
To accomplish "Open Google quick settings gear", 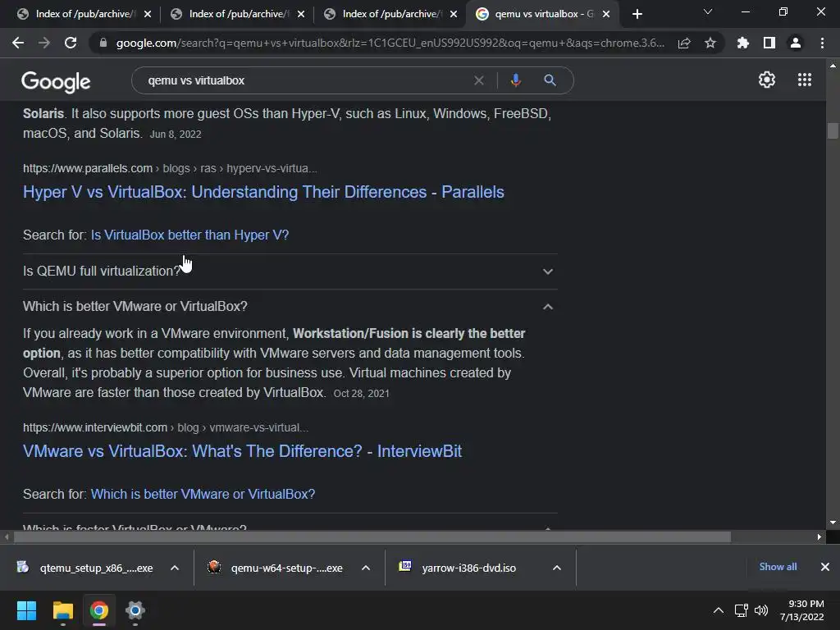I will (x=767, y=80).
